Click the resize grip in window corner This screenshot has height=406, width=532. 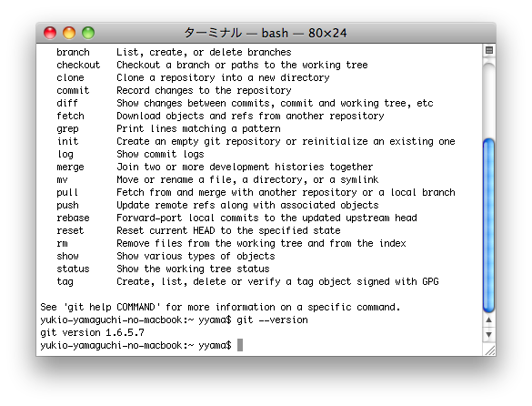click(489, 350)
